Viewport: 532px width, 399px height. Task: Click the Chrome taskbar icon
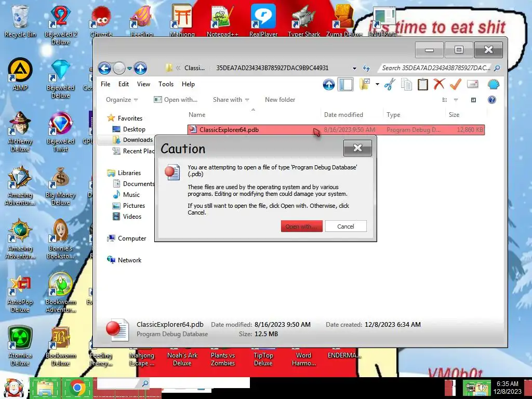tap(77, 388)
